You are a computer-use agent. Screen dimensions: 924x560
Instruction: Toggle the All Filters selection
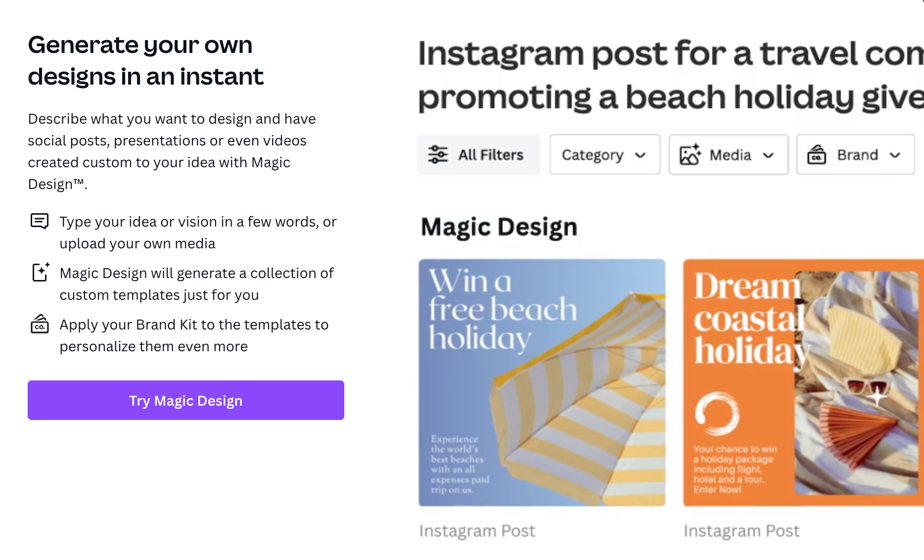coord(478,154)
